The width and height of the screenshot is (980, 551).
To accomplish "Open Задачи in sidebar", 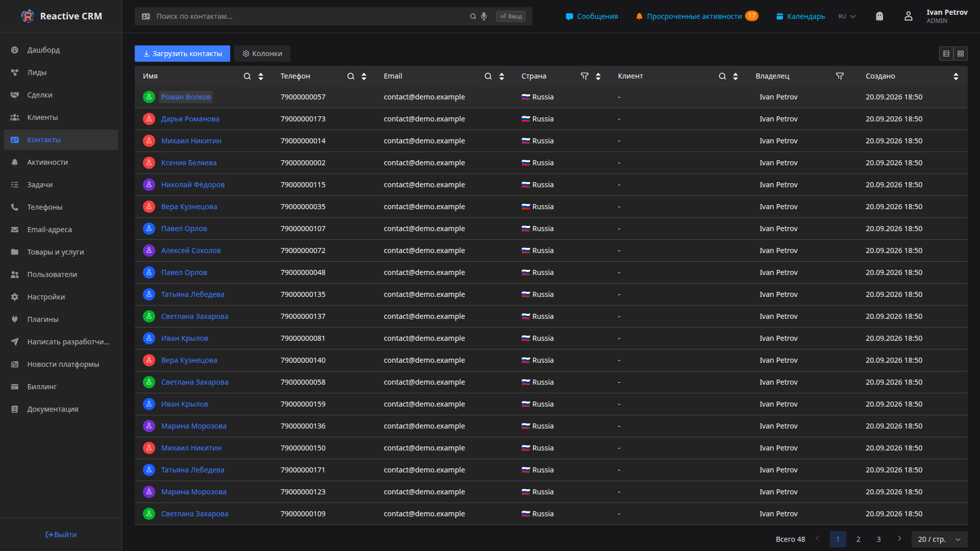I will pos(61,185).
